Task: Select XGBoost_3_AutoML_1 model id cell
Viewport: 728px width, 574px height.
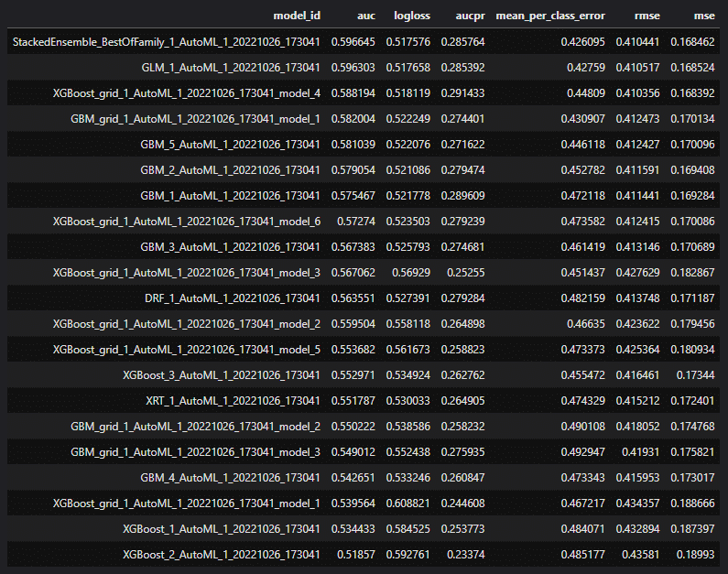Action: click(222, 375)
